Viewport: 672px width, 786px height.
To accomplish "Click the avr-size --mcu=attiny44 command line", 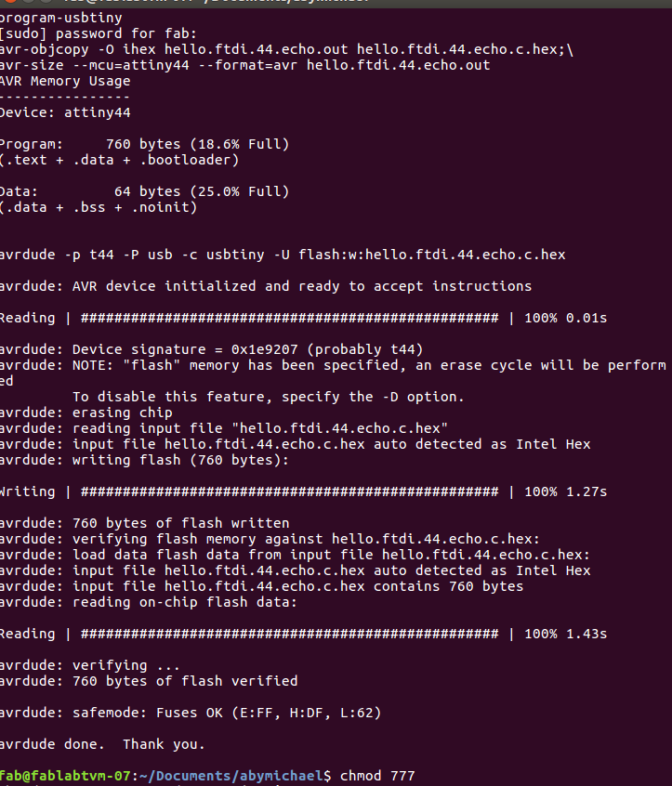I will (x=245, y=65).
